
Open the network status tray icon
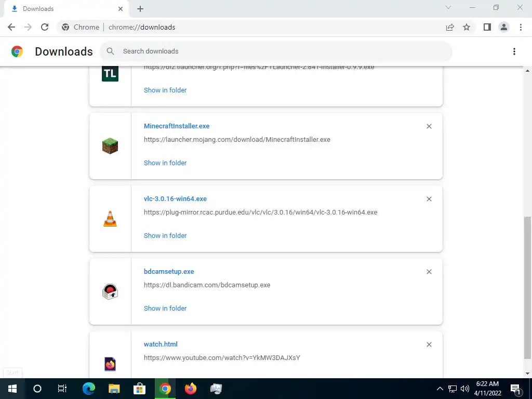point(453,389)
